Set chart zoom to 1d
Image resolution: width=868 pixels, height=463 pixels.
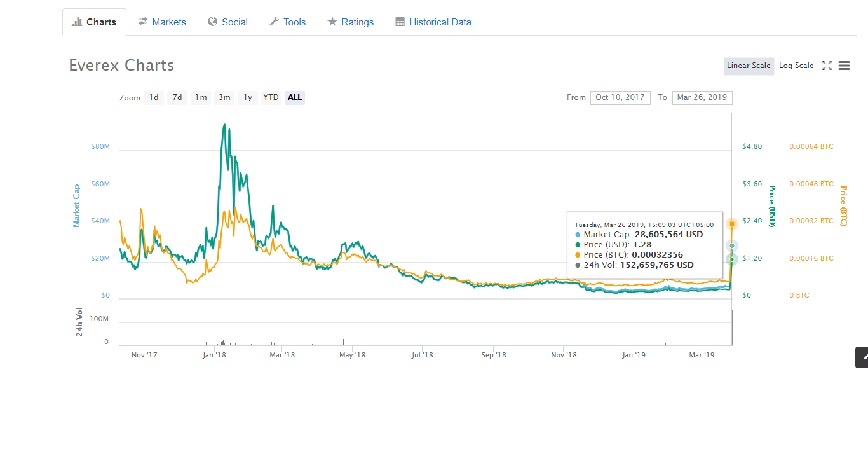tap(154, 97)
